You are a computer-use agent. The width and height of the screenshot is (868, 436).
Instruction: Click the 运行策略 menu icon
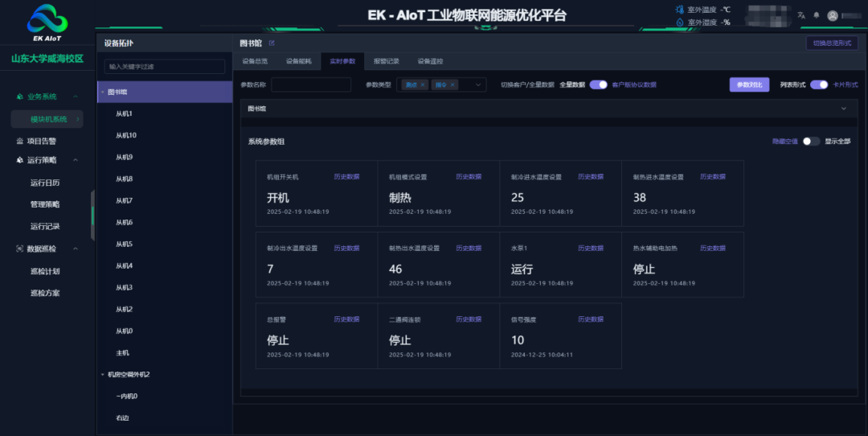pos(20,160)
